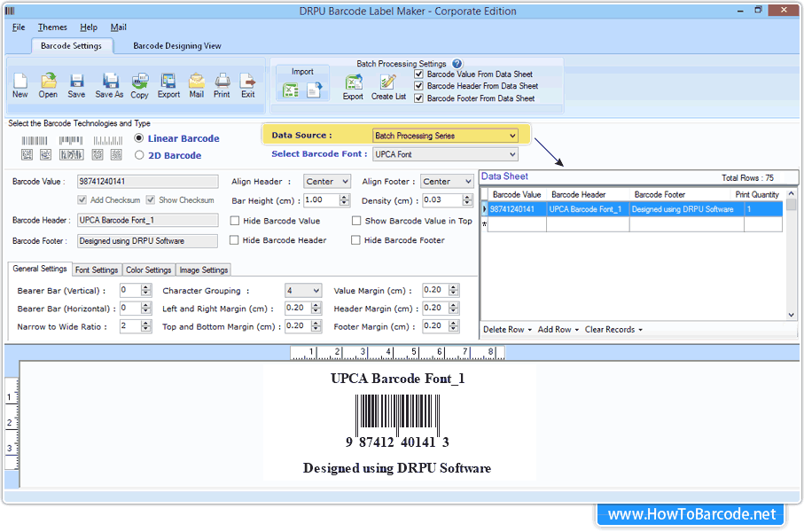Click in the Barcode Header field
Image resolution: width=804 pixels, height=532 pixels.
click(148, 220)
